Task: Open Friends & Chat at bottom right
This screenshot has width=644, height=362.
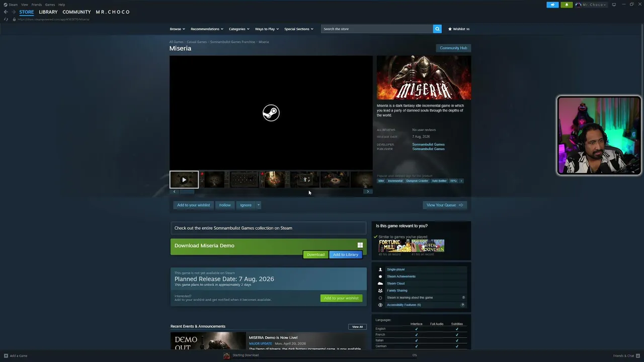Action: [x=627, y=356]
